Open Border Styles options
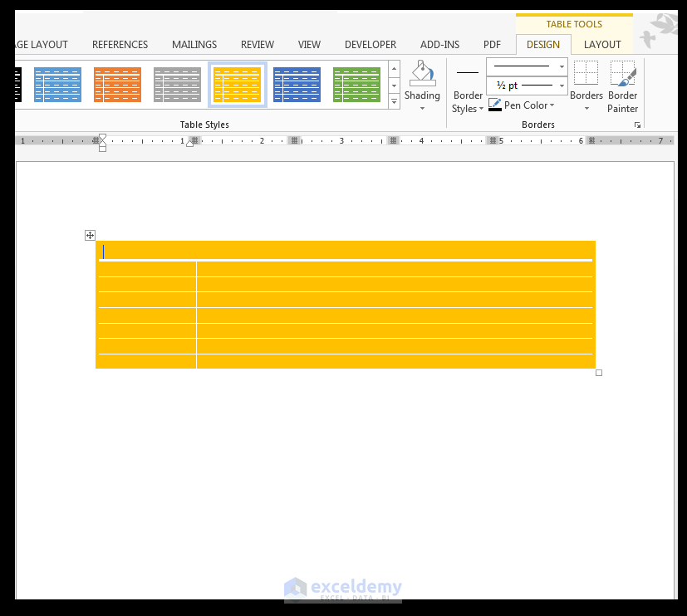687x616 pixels. click(x=467, y=87)
